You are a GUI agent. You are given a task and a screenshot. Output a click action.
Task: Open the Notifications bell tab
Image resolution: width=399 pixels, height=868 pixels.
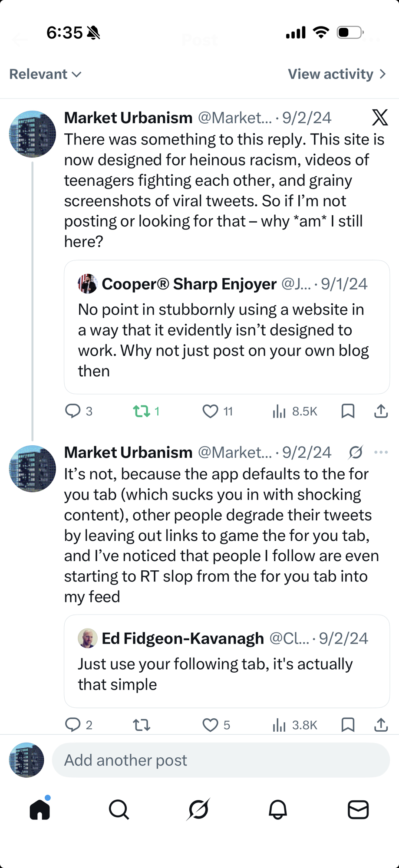tap(278, 809)
